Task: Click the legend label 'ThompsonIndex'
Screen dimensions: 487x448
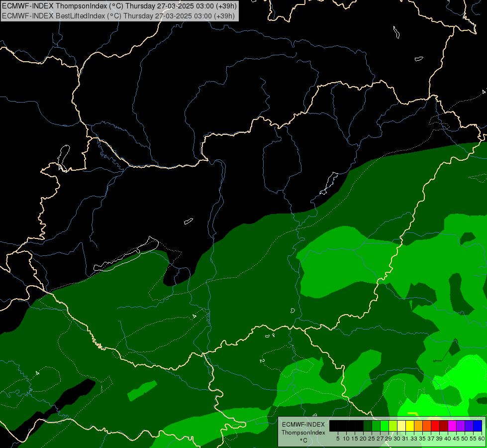Action: [303, 433]
